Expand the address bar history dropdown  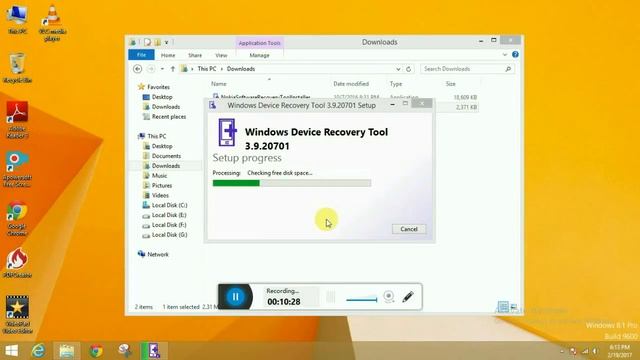[398, 69]
